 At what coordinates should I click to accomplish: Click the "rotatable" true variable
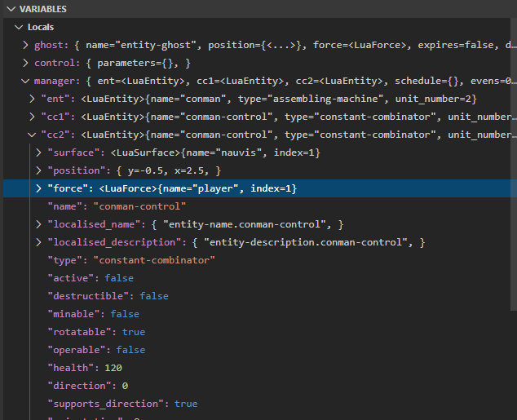coord(96,332)
